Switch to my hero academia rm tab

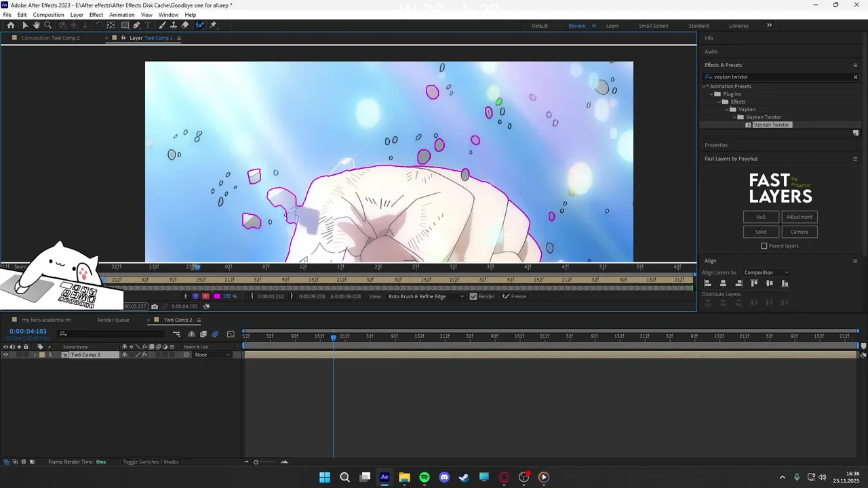coord(46,320)
